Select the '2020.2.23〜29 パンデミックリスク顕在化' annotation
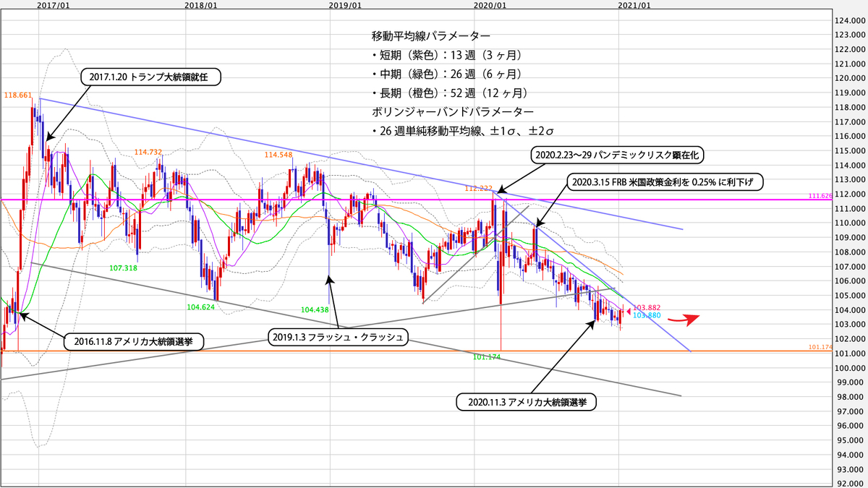Screen dimensions: 868x488 tap(617, 153)
